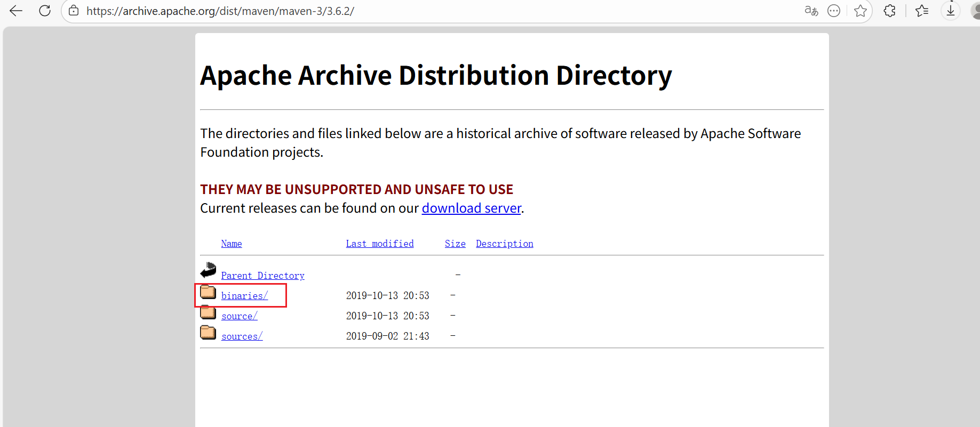The image size is (980, 427).
Task: Show the favorites list
Action: (922, 11)
